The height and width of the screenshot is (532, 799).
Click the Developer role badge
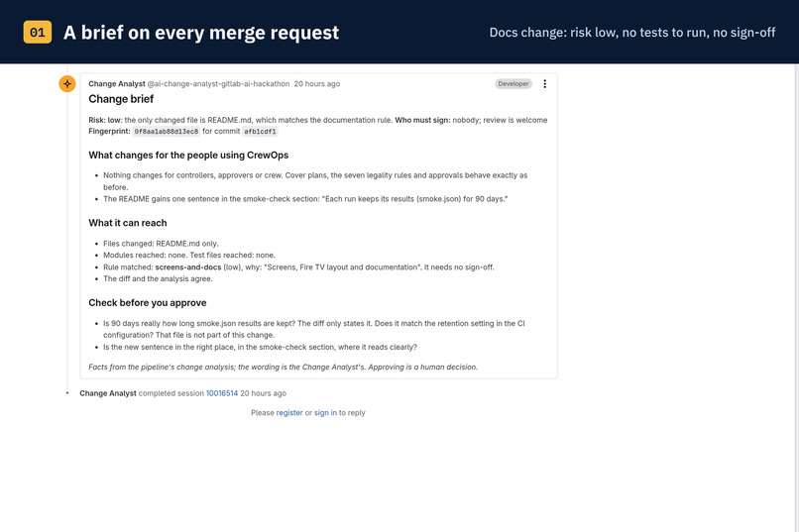coord(514,84)
